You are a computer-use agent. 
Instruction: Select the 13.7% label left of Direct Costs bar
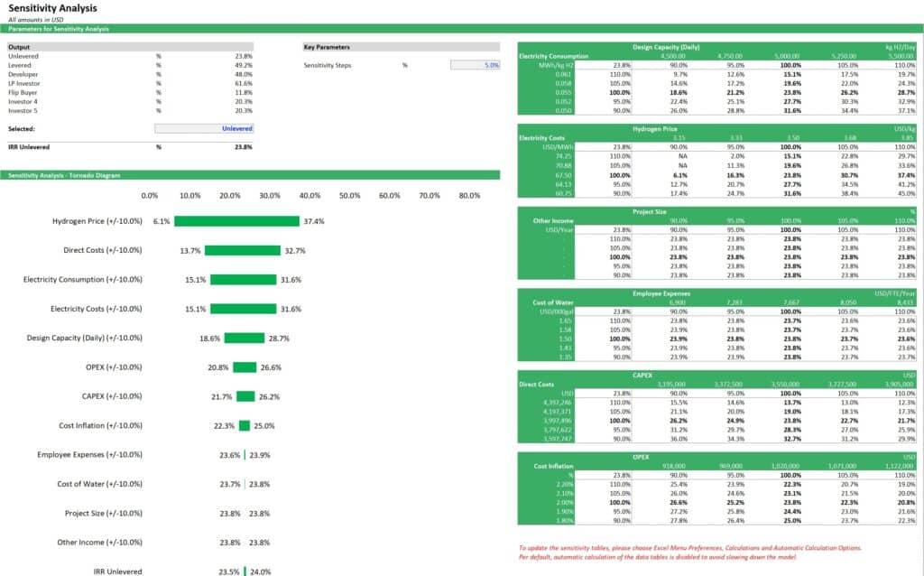point(190,251)
